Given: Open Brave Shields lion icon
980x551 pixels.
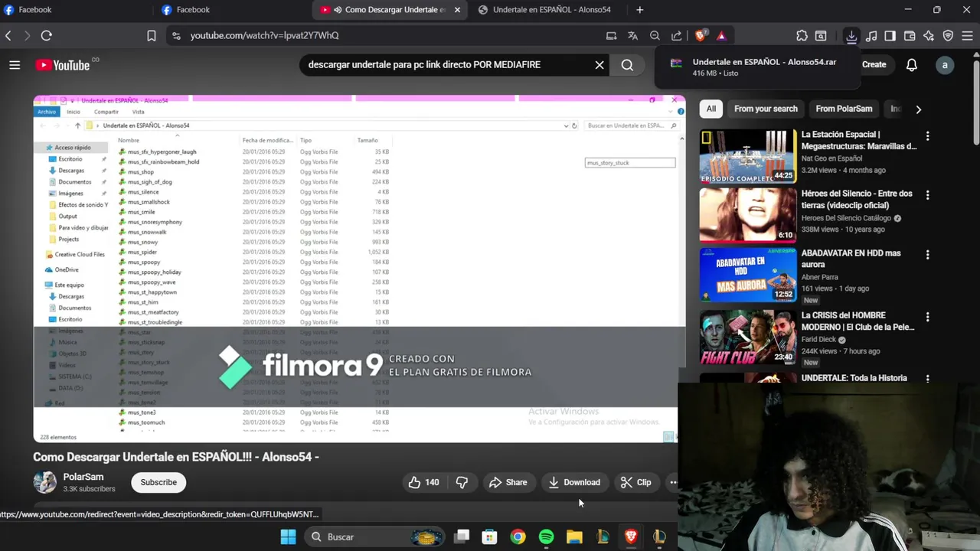Looking at the screenshot, I should (x=700, y=35).
